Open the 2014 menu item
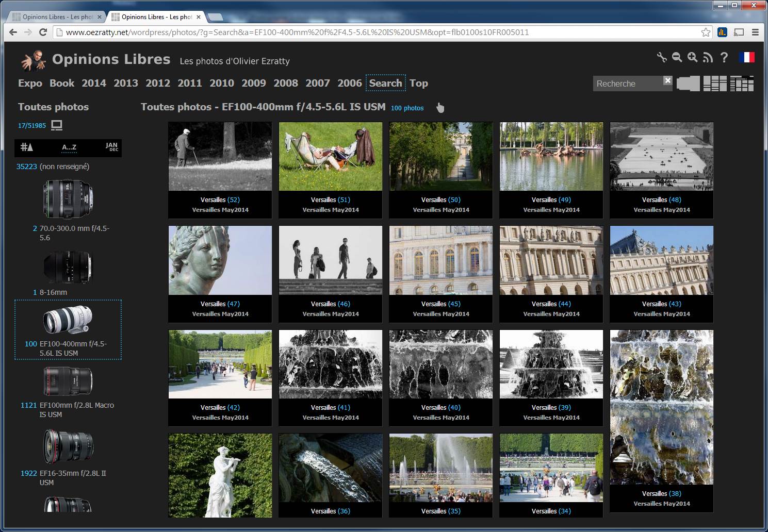Viewport: 768px width, 532px height. pyautogui.click(x=93, y=83)
